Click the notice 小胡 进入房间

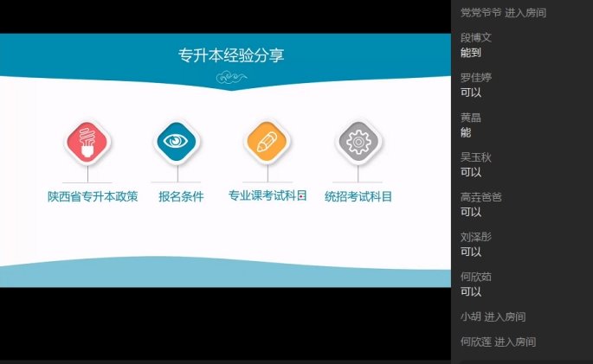coord(493,316)
